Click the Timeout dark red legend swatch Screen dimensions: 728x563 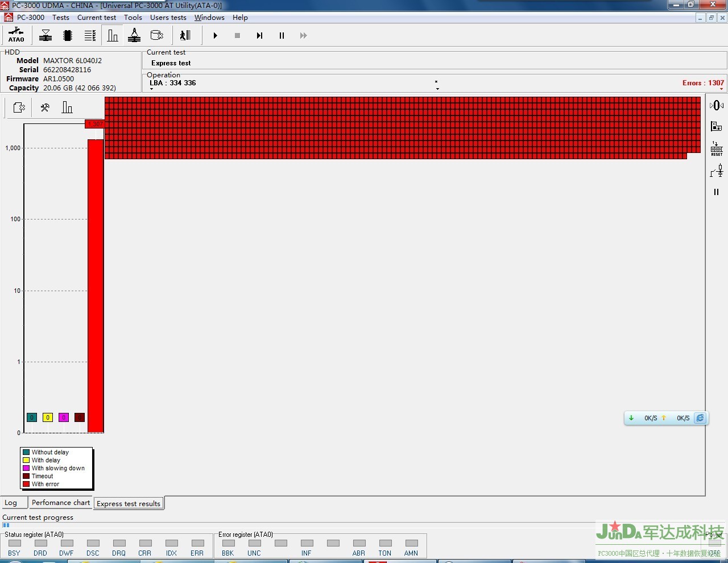[26, 477]
